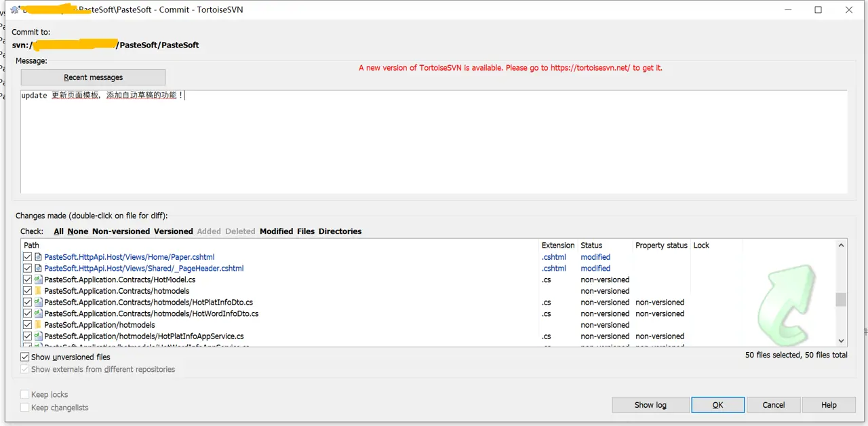Click the PasteSoft.Application/hotmodels folder icon
The image size is (868, 426).
[x=38, y=325]
